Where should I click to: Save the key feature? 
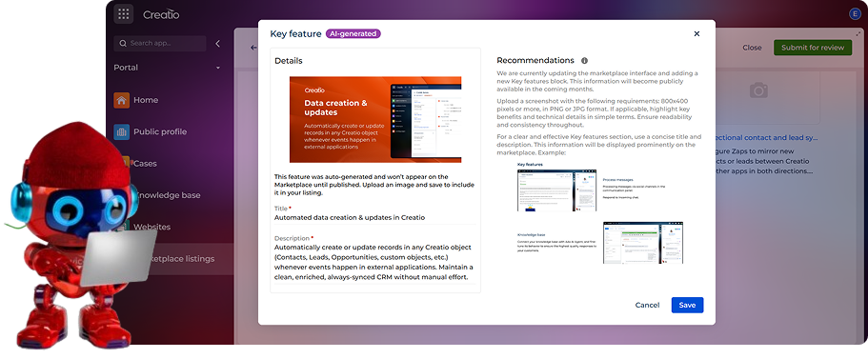click(x=687, y=306)
